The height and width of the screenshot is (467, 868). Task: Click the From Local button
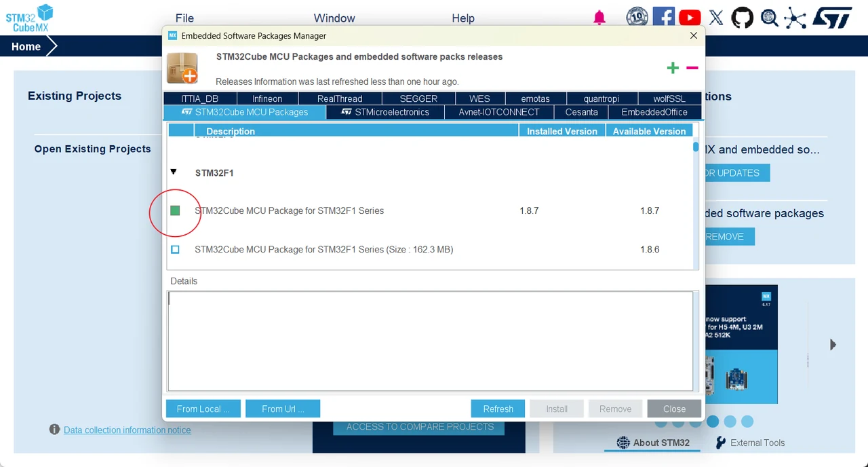pos(203,409)
